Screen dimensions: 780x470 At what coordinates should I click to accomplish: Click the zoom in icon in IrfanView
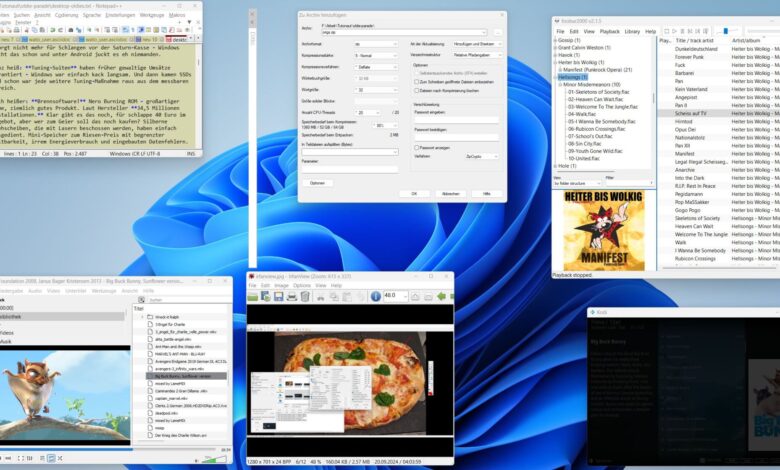coord(415,297)
